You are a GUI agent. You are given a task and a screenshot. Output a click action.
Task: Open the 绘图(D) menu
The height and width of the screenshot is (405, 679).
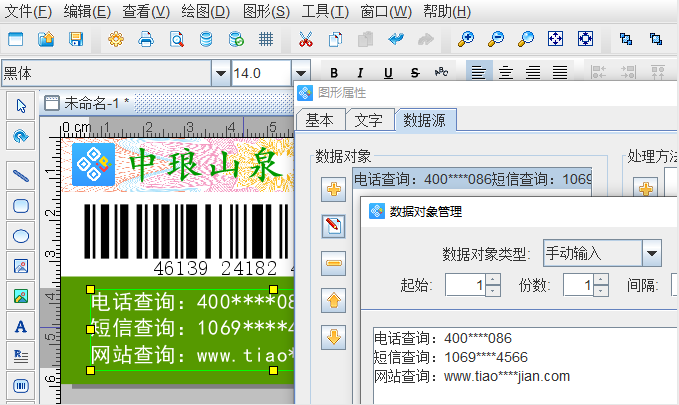click(207, 12)
